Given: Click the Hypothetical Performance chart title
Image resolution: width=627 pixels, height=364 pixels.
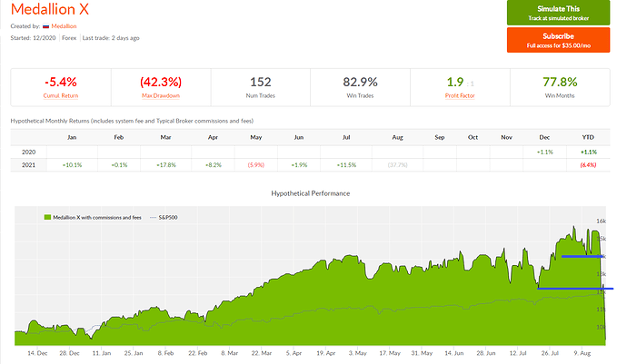Looking at the screenshot, I should 310,193.
